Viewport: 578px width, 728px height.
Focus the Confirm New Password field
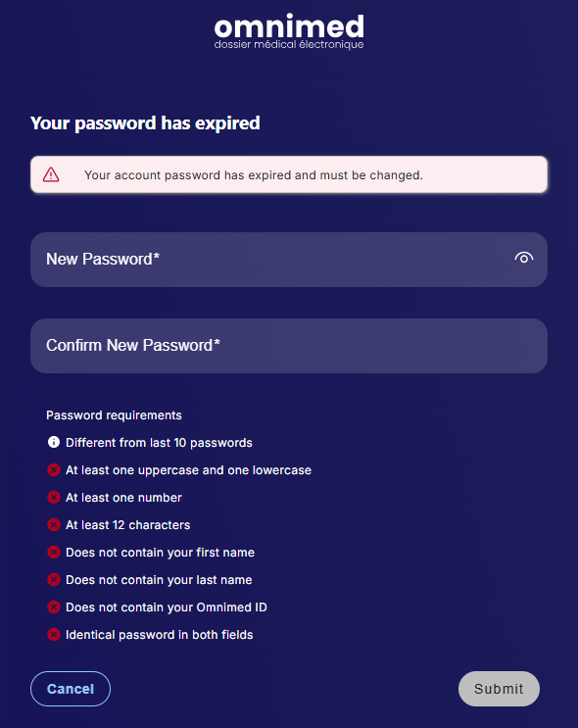289,346
